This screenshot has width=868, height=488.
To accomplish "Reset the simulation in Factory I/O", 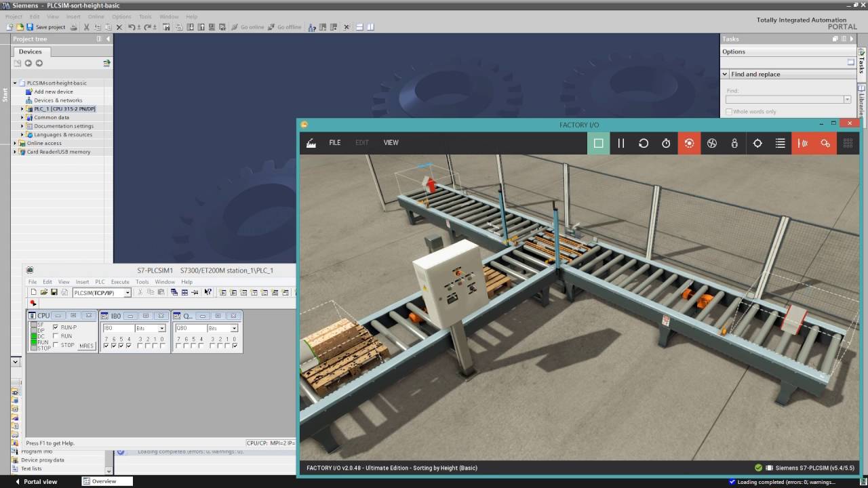I will point(644,143).
